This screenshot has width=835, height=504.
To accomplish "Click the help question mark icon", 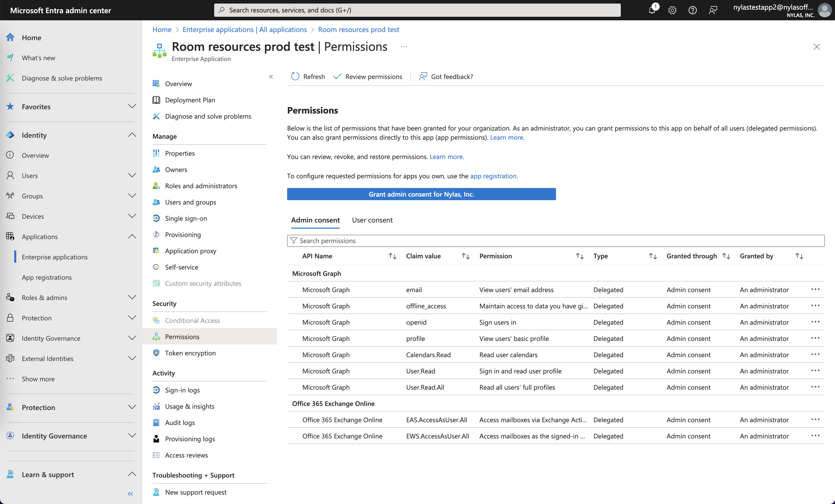I will (692, 10).
